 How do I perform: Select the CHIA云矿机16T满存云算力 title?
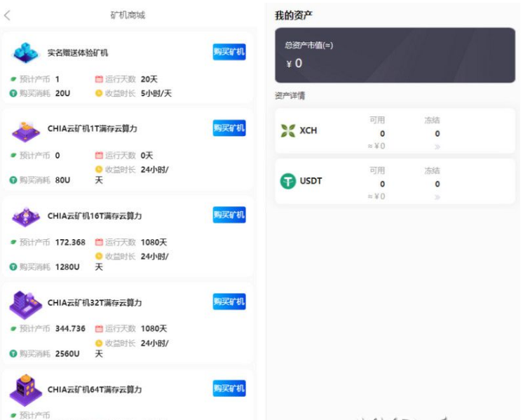pyautogui.click(x=95, y=216)
